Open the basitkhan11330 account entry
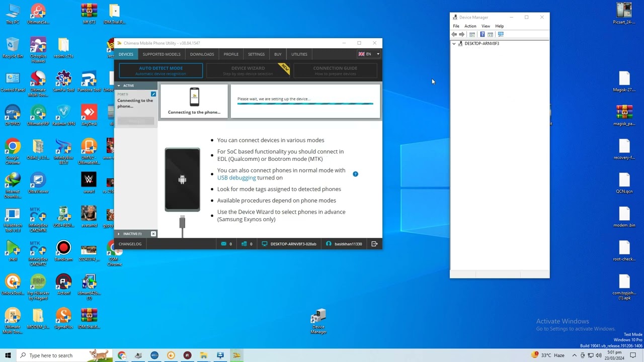This screenshot has width=644, height=362. point(344,244)
